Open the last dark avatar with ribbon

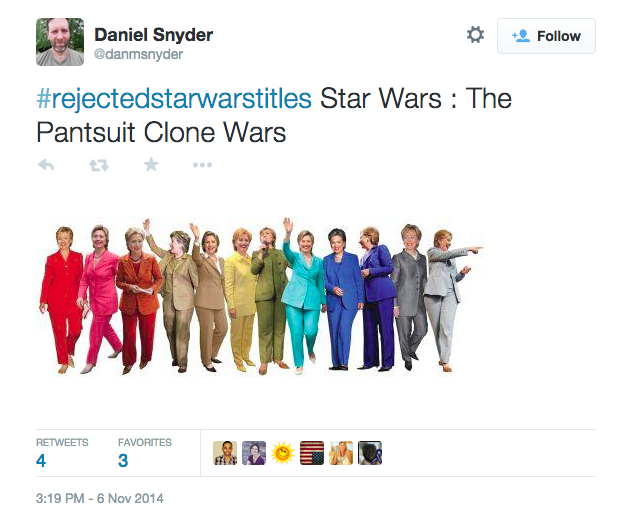coord(370,453)
